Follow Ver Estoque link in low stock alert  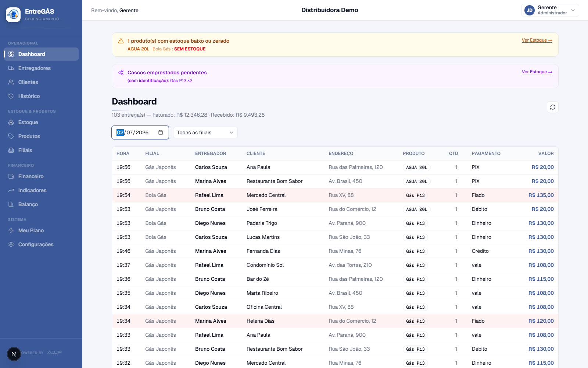[x=537, y=40]
